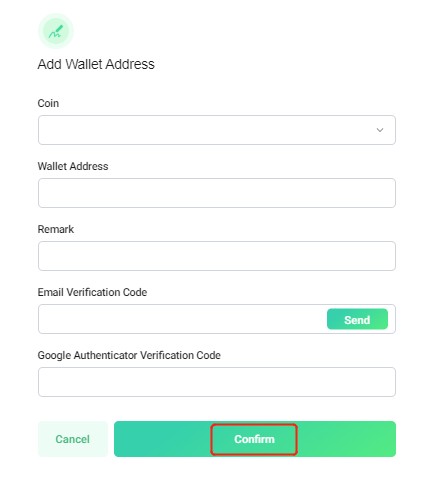438x491 pixels.
Task: Submit the form with the Confirm button
Action: pos(255,439)
